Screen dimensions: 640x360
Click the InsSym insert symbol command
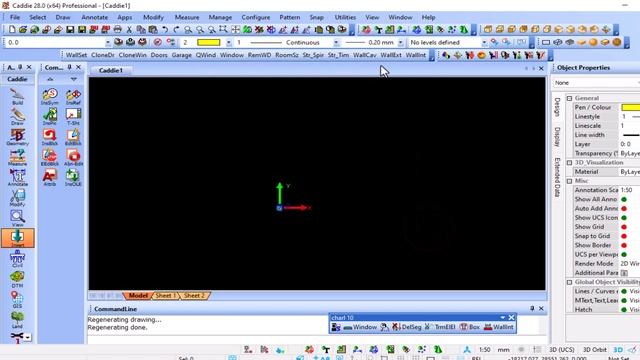(50, 97)
